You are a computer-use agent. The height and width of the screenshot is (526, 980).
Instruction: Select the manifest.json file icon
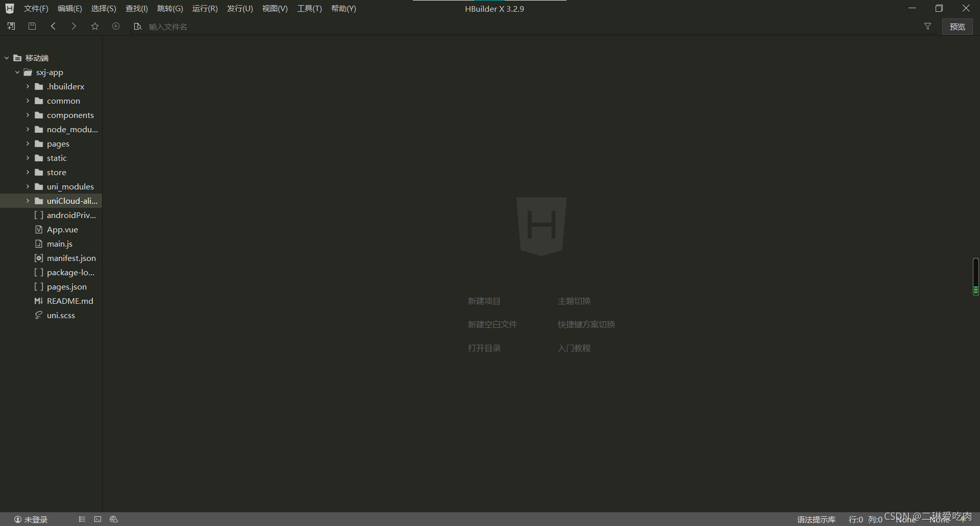tap(39, 258)
